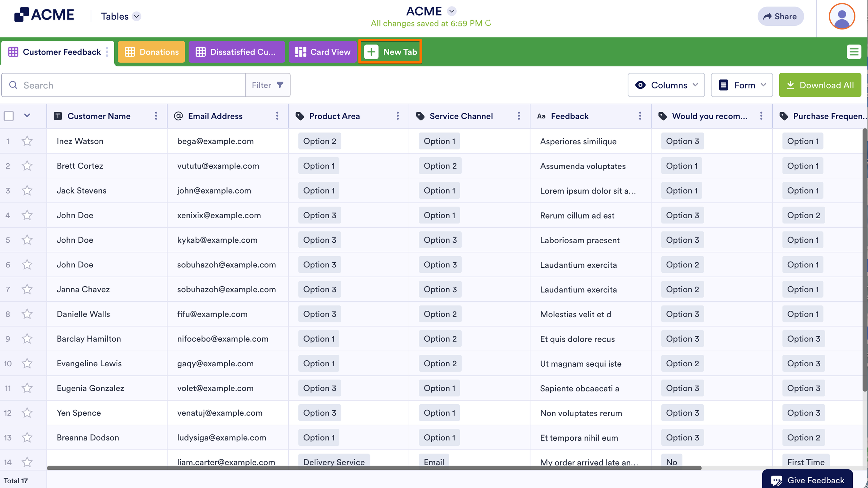Viewport: 868px width, 488px height.
Task: Click the ACME logo
Action: click(x=44, y=15)
